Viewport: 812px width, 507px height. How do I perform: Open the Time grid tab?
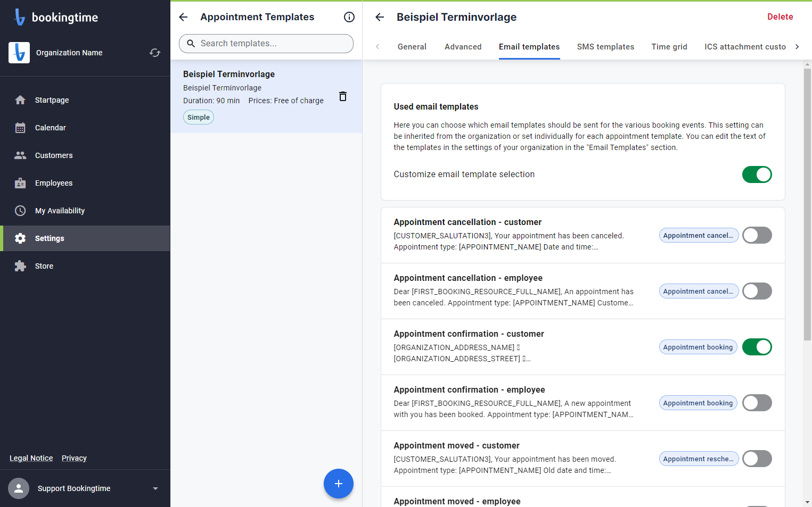pos(669,47)
